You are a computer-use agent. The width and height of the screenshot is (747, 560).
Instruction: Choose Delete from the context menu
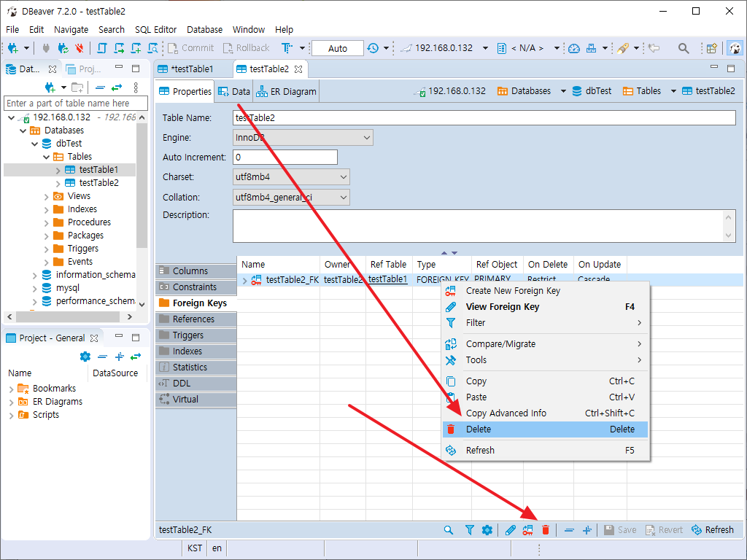pos(545,429)
